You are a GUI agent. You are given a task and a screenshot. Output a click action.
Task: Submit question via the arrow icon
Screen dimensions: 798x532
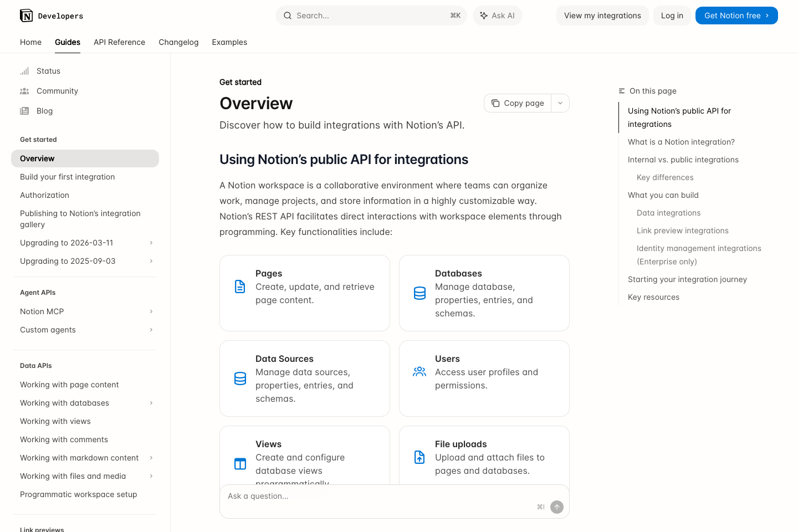(x=556, y=507)
